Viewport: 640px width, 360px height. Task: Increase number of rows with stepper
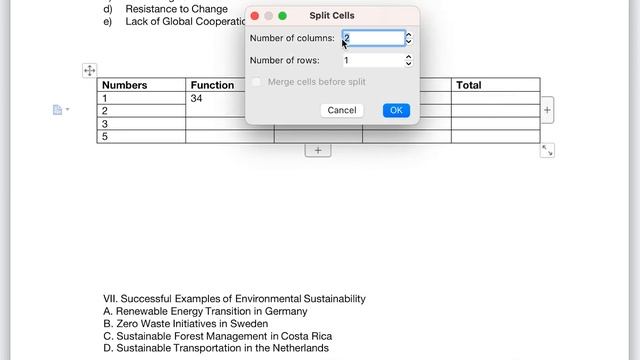pyautogui.click(x=409, y=57)
